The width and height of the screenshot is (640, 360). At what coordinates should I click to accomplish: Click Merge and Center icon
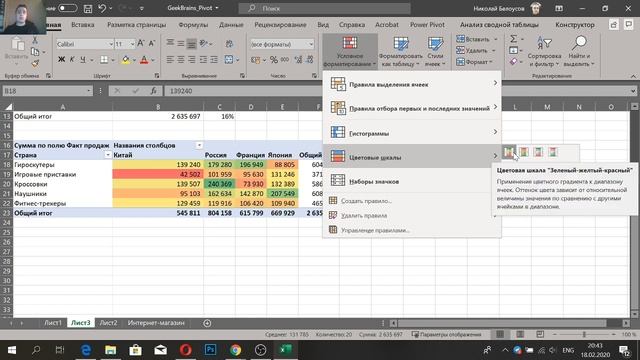pyautogui.click(x=229, y=60)
